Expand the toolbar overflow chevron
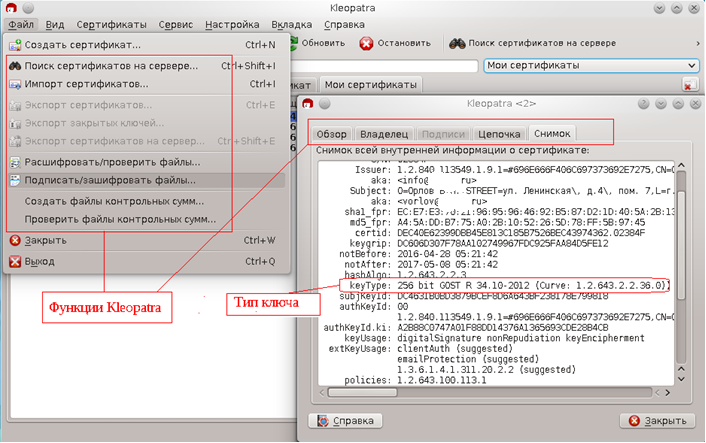Screen dimensions: 706x443 (698, 43)
